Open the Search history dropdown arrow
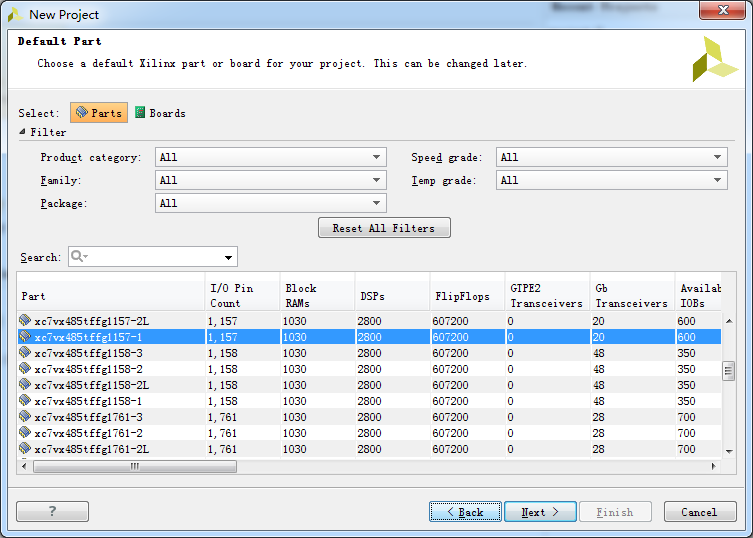 tap(229, 257)
